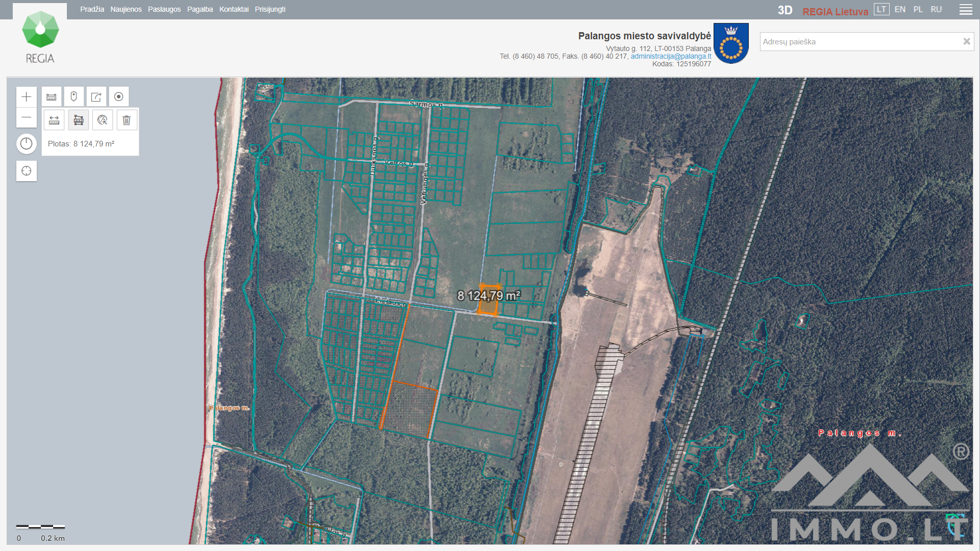
Task: Select the distance measurement tool
Action: click(x=54, y=120)
